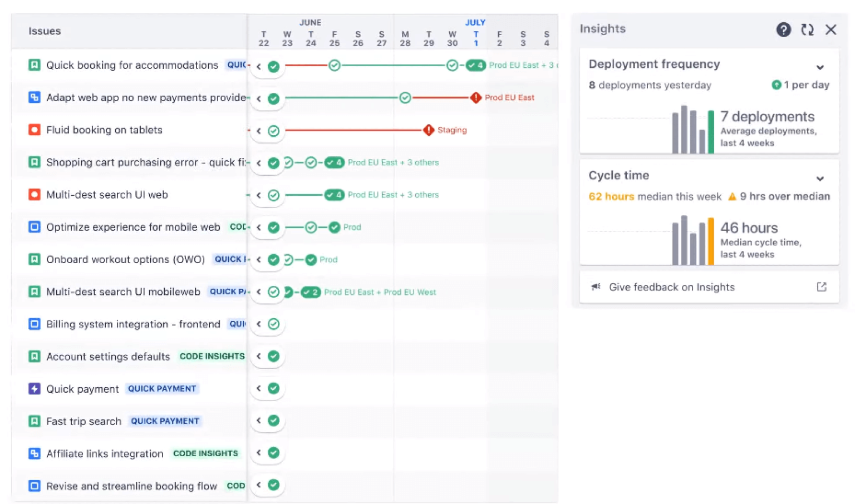Click the highlighted green bar in deployments chart
855x504 pixels.
point(711,131)
